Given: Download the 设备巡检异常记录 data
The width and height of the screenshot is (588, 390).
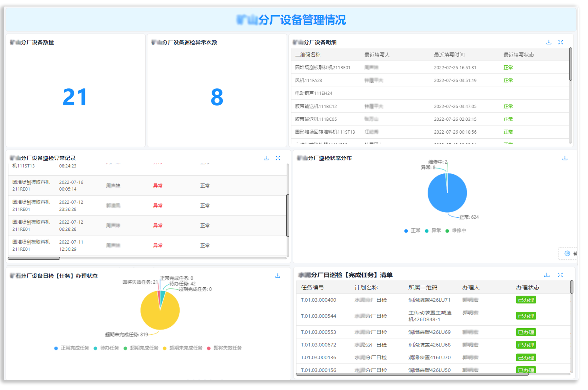Looking at the screenshot, I should [x=266, y=158].
